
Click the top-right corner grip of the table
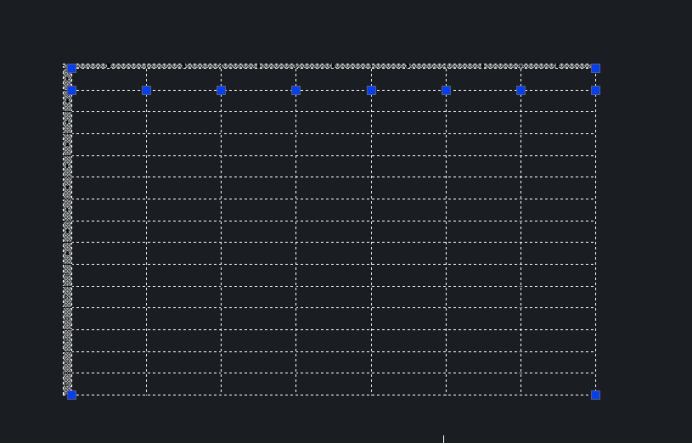596,68
